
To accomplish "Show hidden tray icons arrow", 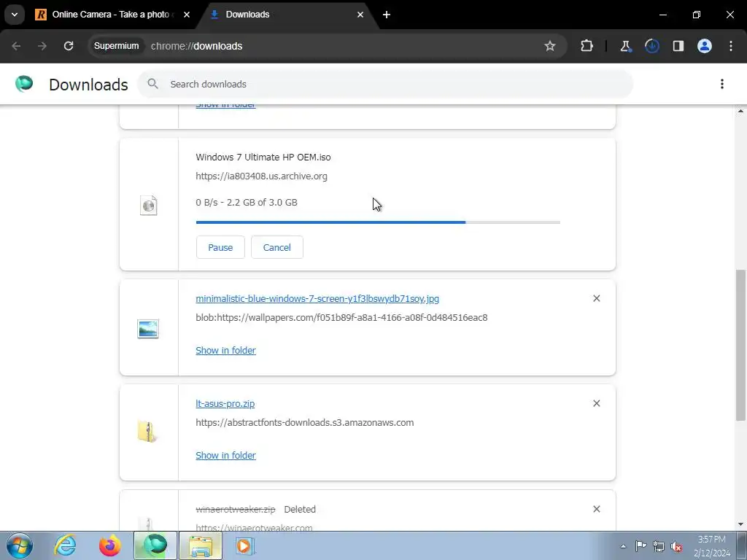I will tap(623, 546).
